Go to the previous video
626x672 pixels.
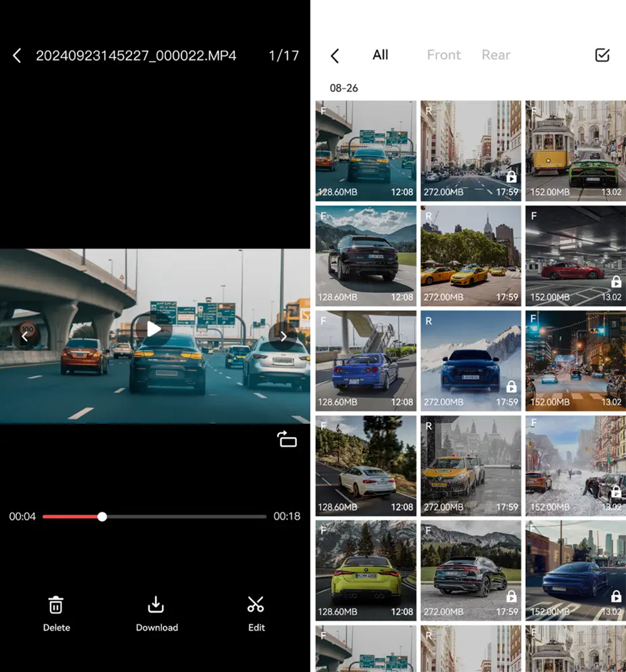(25, 336)
